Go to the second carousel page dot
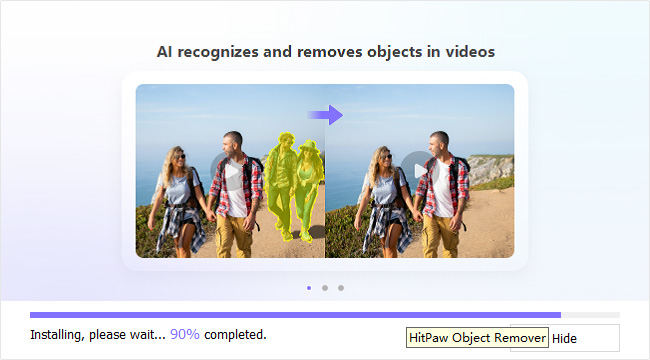The width and height of the screenshot is (650, 360). [325, 288]
